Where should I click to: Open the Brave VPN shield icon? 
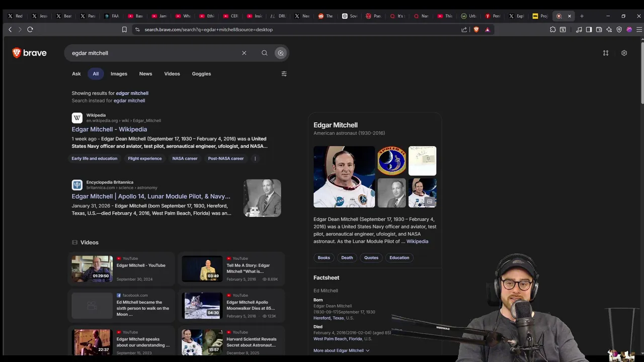point(619,30)
